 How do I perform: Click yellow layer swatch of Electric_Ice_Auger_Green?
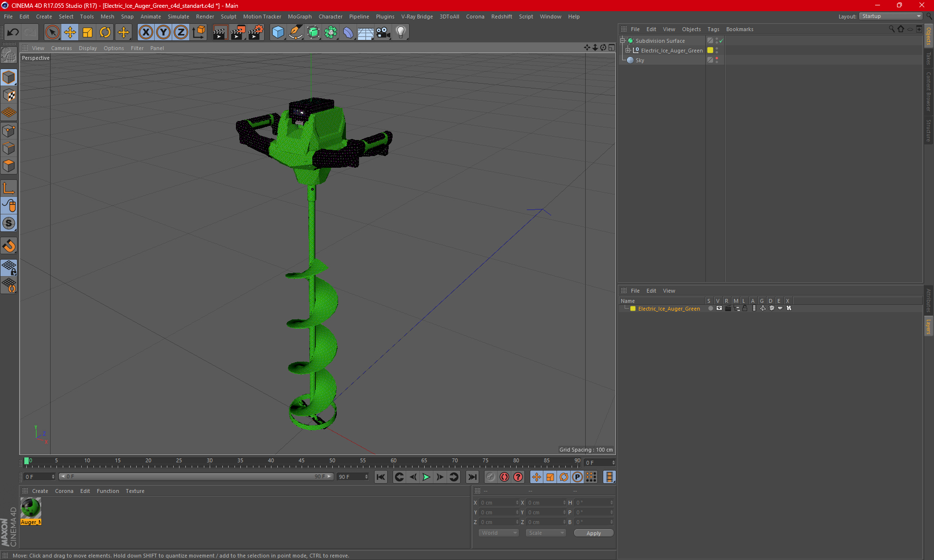pos(710,51)
